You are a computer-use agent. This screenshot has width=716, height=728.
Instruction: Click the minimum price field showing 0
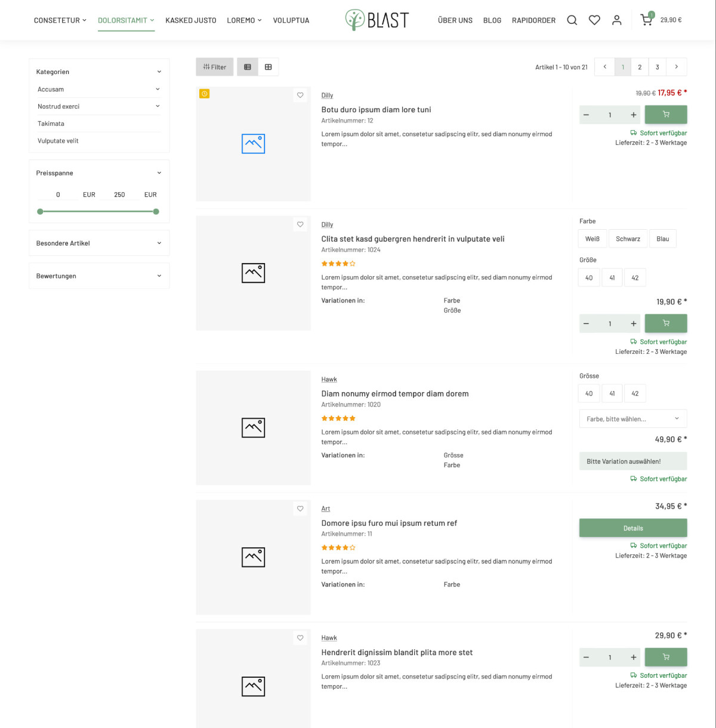click(x=58, y=195)
